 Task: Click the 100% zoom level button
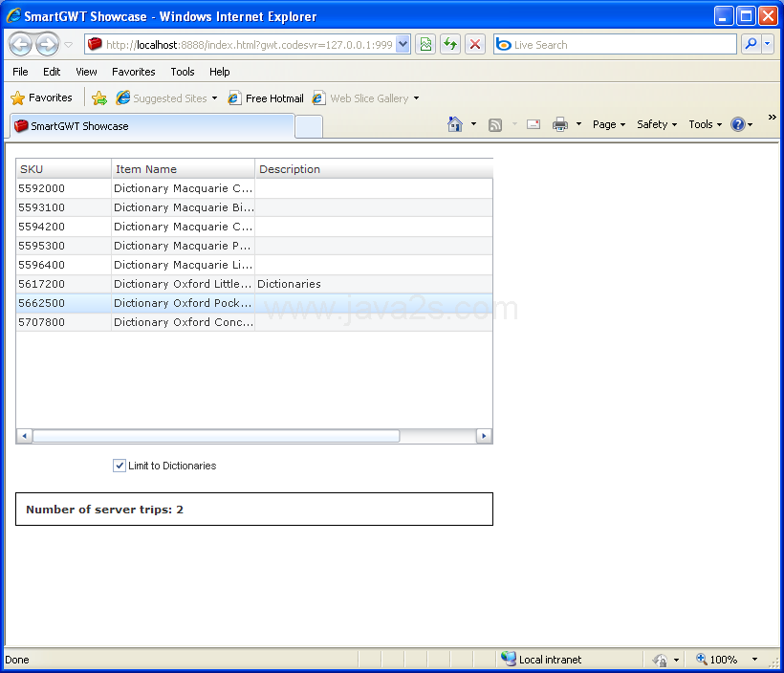point(716,660)
